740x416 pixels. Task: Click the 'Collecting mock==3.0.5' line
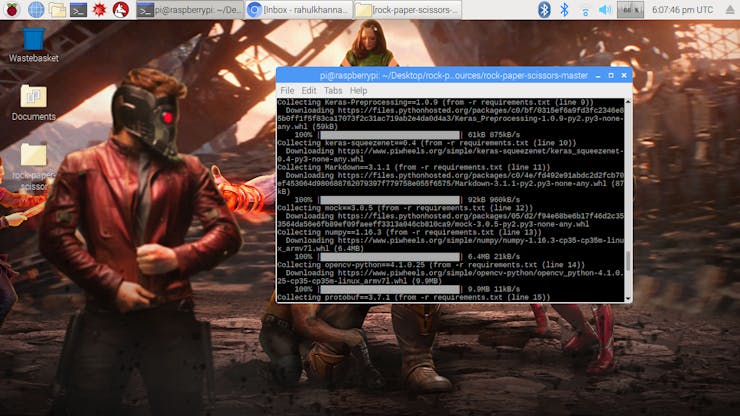tap(405, 208)
